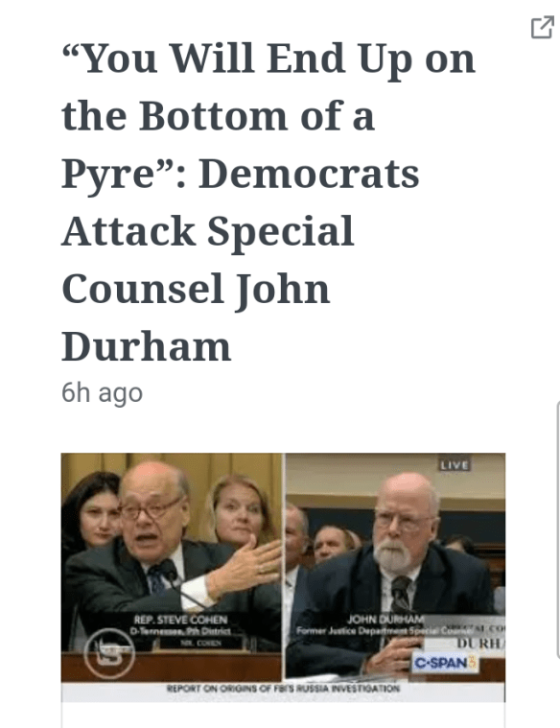Click the LIVE badge on video image

tap(455, 465)
